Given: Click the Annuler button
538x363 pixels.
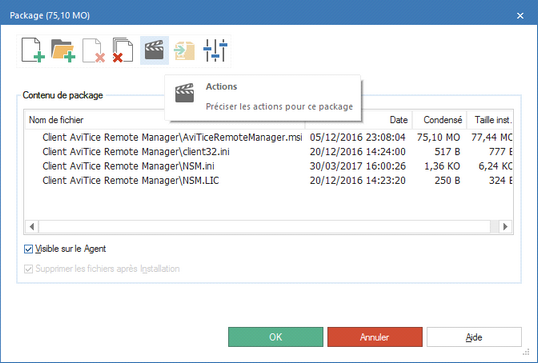Looking at the screenshot, I should pos(375,337).
